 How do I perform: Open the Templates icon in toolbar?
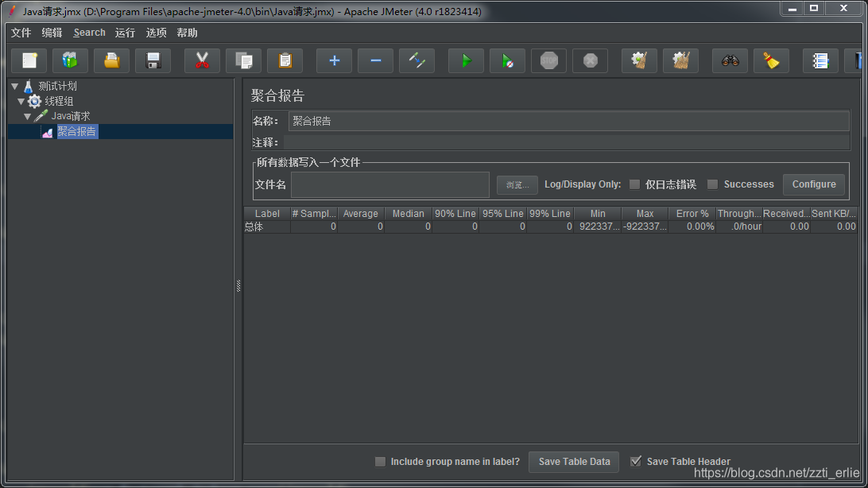pos(71,60)
